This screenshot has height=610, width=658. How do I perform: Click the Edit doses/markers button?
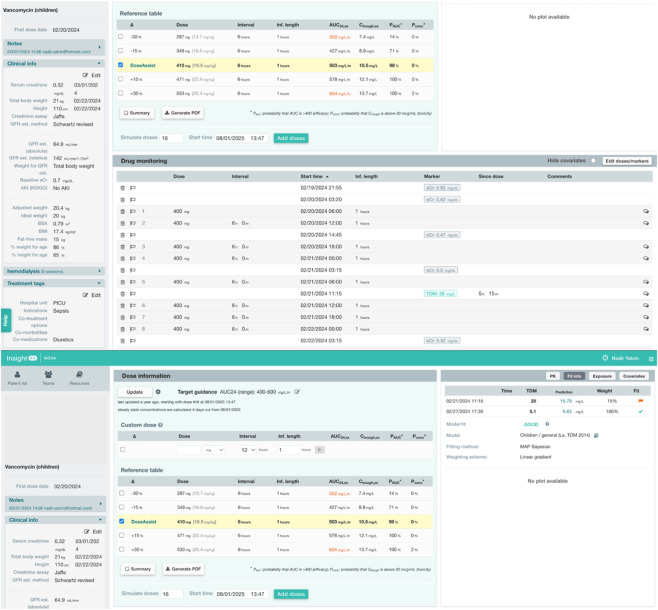(x=627, y=161)
